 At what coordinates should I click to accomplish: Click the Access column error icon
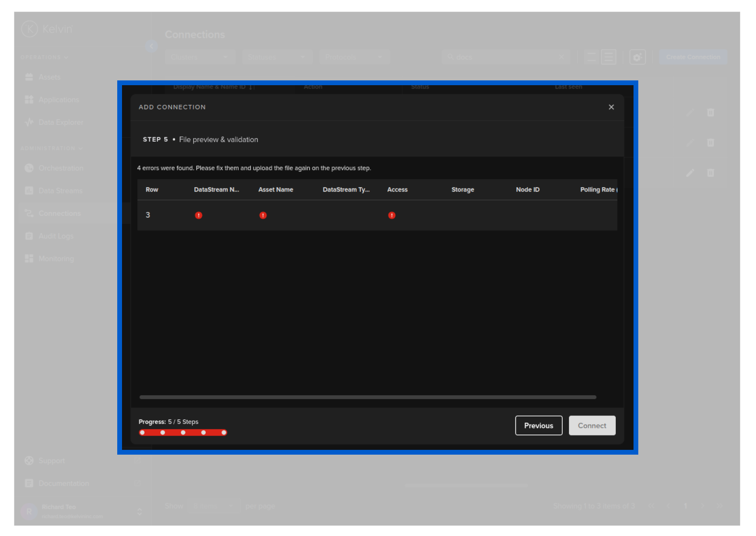[391, 215]
